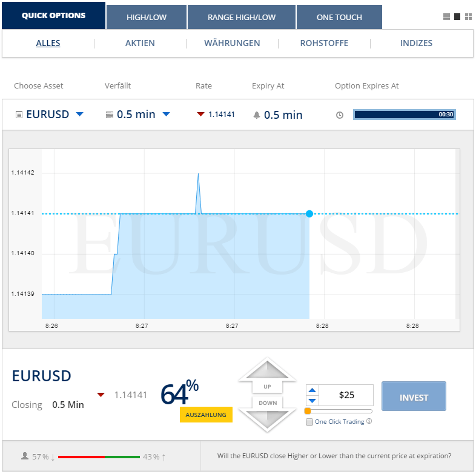This screenshot has height=474, width=476.
Task: Open the 0.5 min expiry dropdown arrow
Action: pos(167,114)
